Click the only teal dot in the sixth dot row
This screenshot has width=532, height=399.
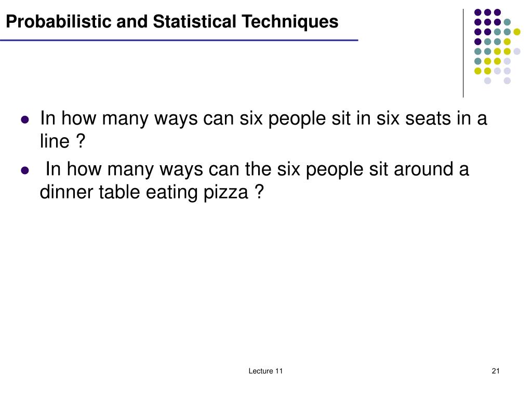pos(478,61)
